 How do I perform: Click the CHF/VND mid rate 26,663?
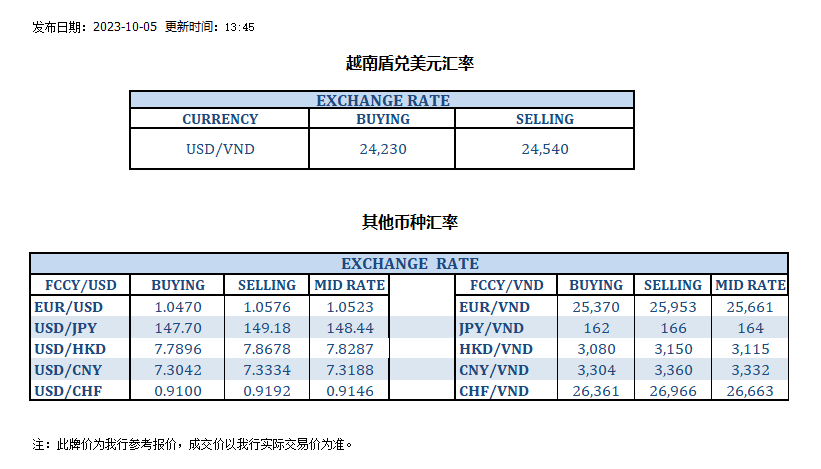749,391
